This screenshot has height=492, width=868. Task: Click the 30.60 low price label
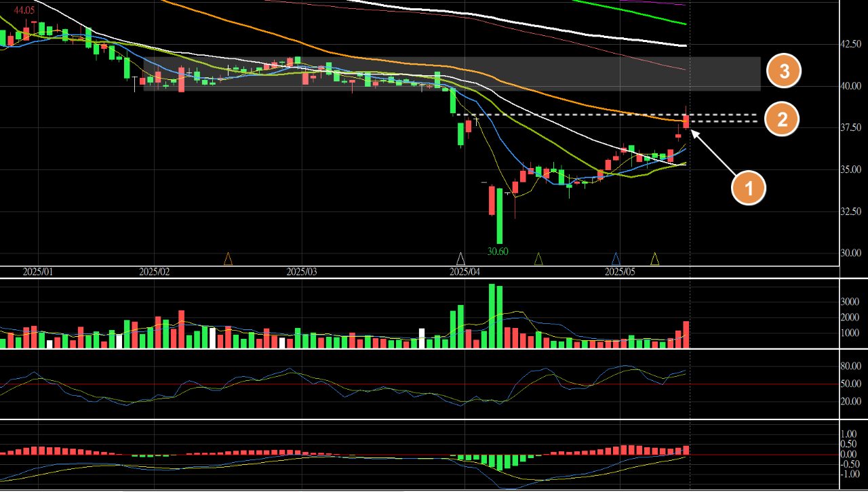[498, 251]
